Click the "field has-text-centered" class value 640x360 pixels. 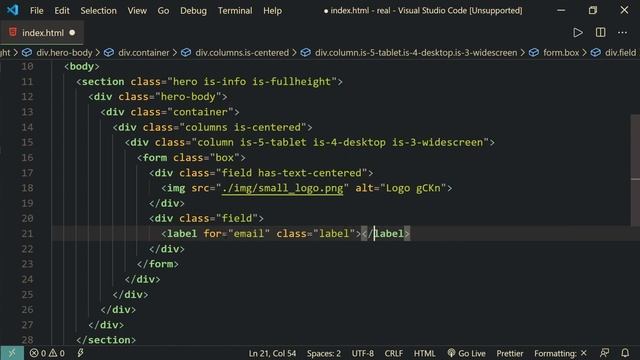[x=291, y=173]
